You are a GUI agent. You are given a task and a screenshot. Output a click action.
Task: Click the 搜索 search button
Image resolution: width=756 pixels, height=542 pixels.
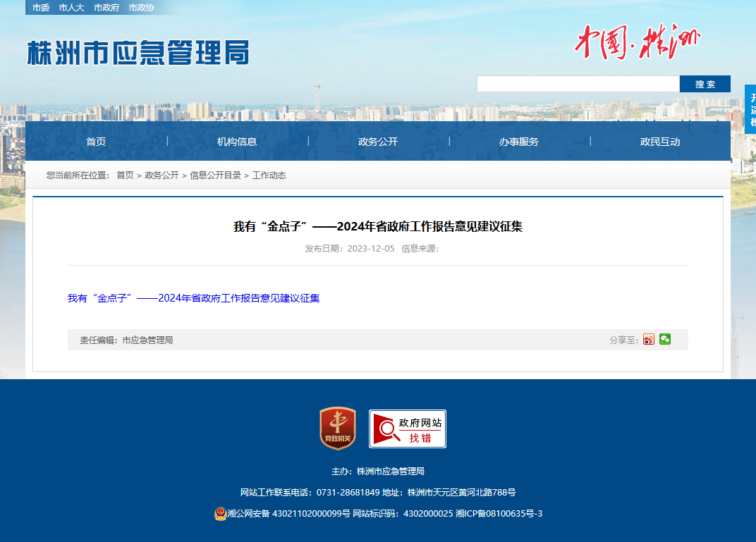(x=705, y=84)
